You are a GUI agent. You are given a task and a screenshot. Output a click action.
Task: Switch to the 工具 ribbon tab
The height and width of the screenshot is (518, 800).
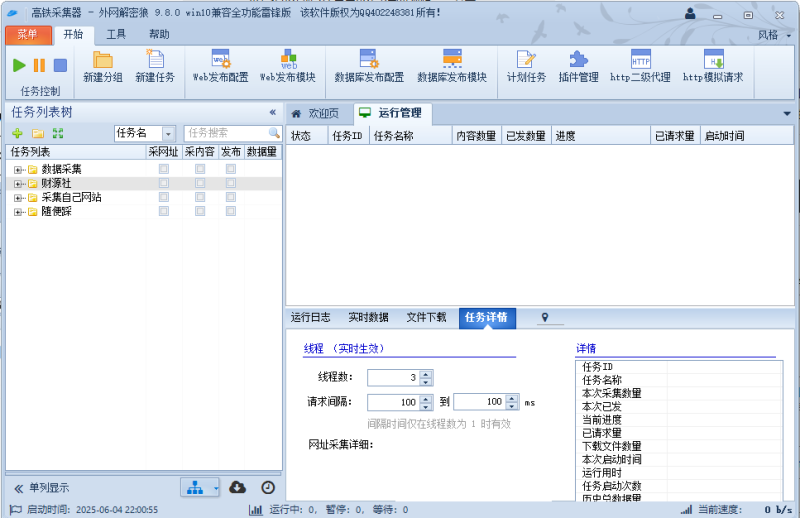tap(117, 34)
